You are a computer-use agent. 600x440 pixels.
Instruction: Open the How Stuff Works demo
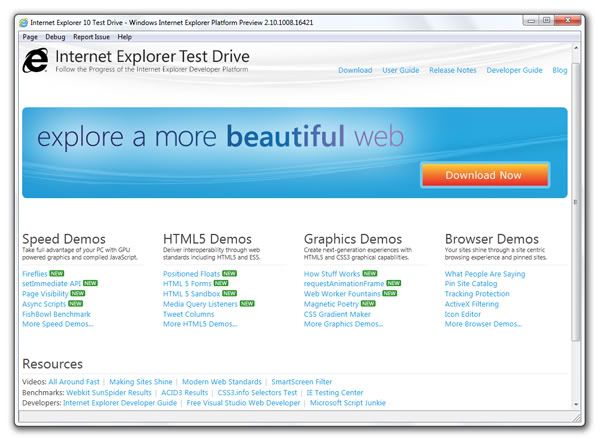pyautogui.click(x=332, y=274)
